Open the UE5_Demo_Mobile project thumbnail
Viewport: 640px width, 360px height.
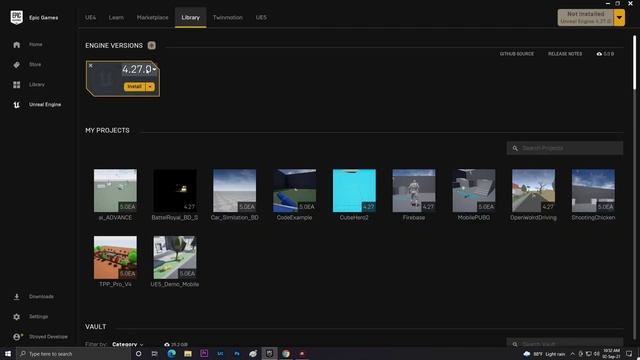tap(175, 258)
